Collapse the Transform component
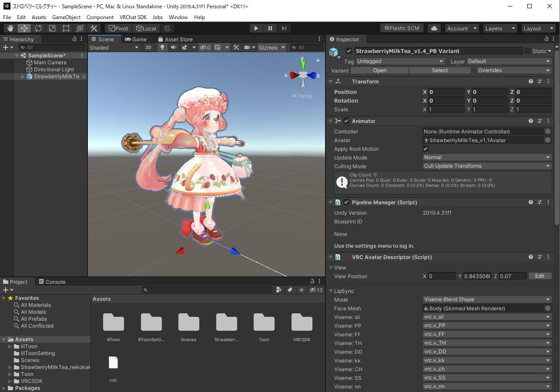Image resolution: width=560 pixels, height=392 pixels. pyautogui.click(x=331, y=81)
